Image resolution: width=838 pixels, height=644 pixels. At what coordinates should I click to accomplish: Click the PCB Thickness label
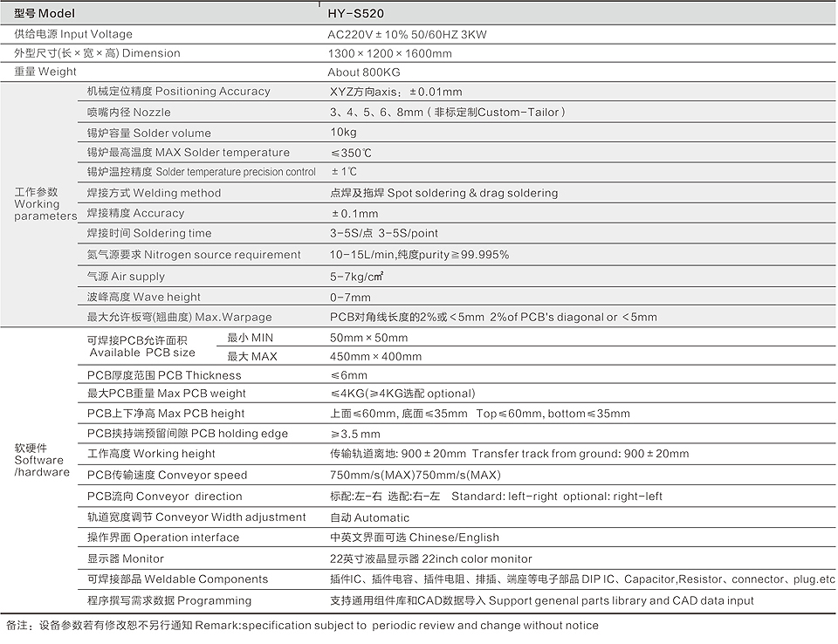click(164, 375)
